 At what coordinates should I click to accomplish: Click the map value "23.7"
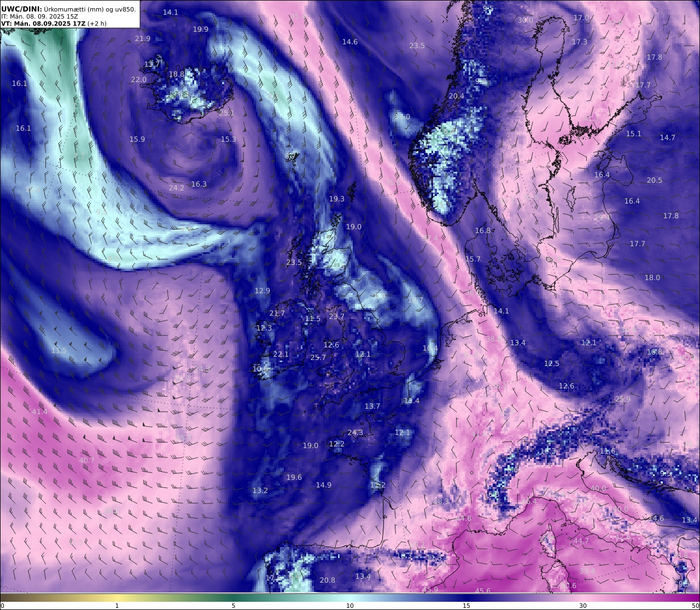[x=337, y=317]
